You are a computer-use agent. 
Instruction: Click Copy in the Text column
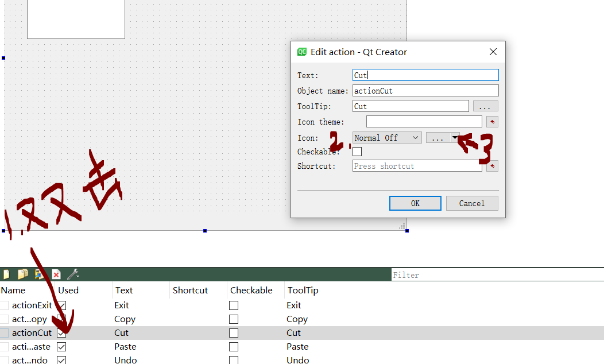coord(125,319)
